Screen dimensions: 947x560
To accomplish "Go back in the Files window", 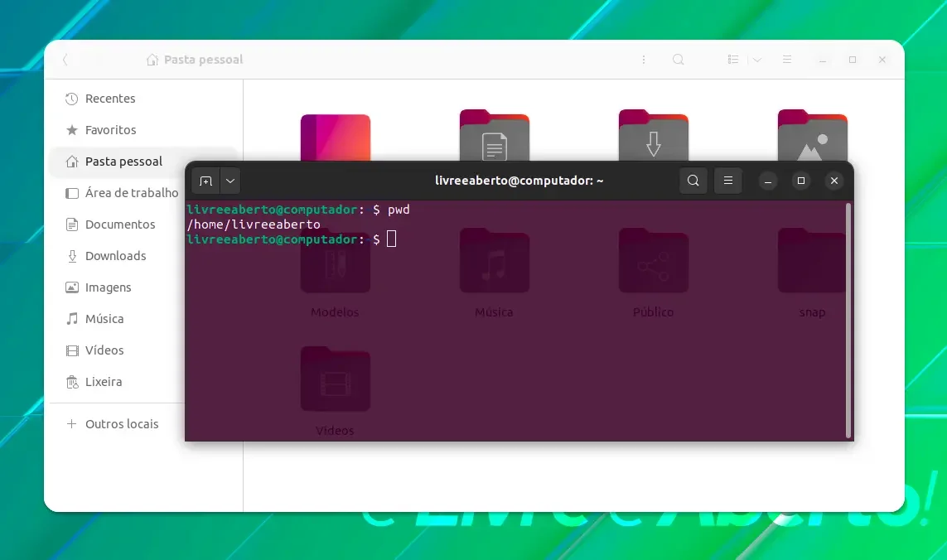I will (65, 60).
